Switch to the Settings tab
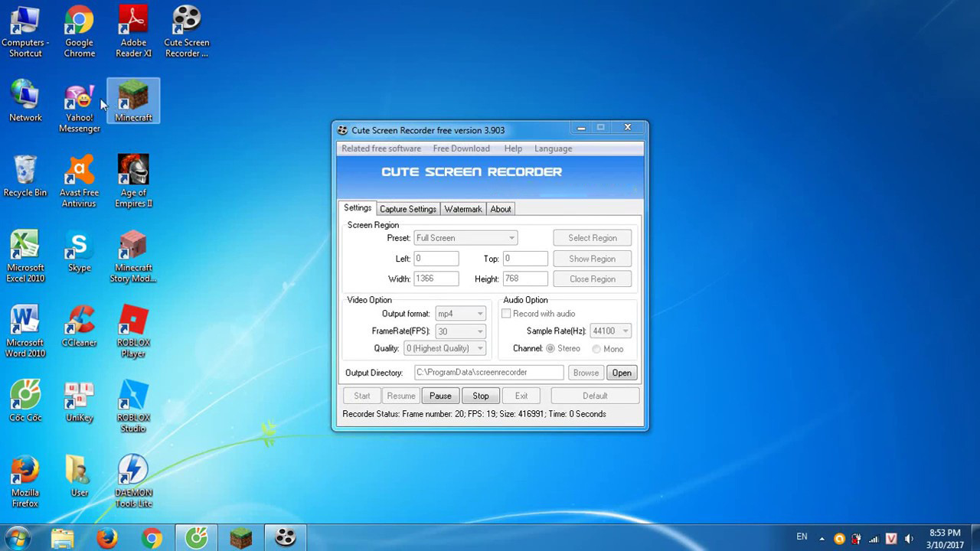The image size is (980, 551). (358, 208)
